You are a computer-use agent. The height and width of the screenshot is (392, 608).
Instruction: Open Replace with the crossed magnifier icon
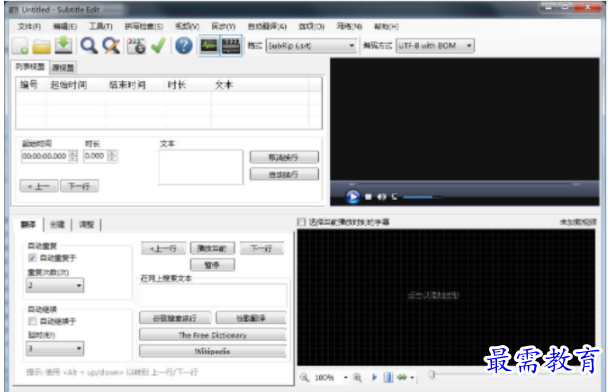[111, 46]
